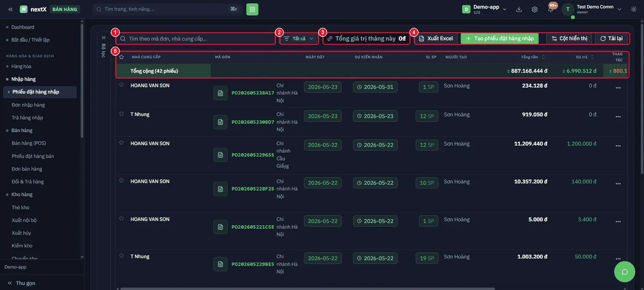This screenshot has width=644, height=290.
Task: Open document icon for order PO202605238417
Action: click(x=220, y=93)
